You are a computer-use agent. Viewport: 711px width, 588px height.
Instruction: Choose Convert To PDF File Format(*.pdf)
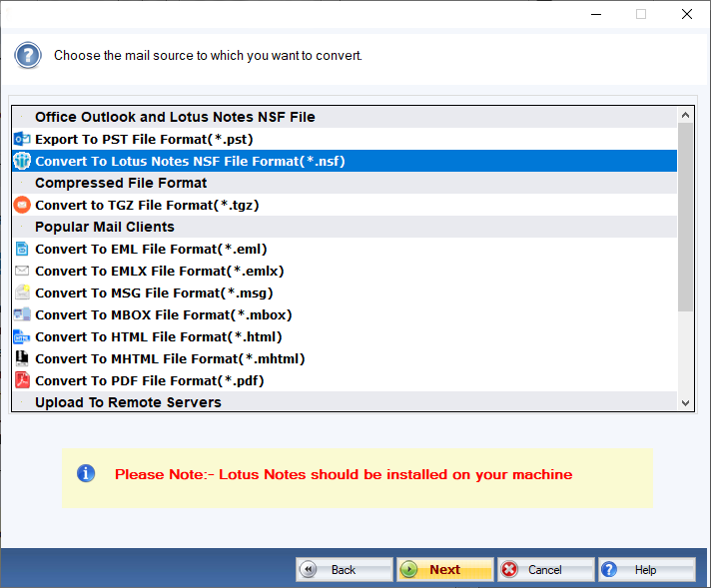tap(345, 380)
